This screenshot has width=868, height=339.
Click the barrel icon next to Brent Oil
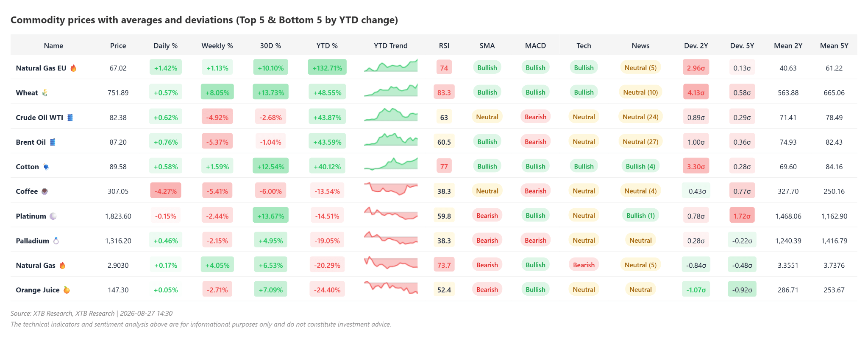(53, 142)
